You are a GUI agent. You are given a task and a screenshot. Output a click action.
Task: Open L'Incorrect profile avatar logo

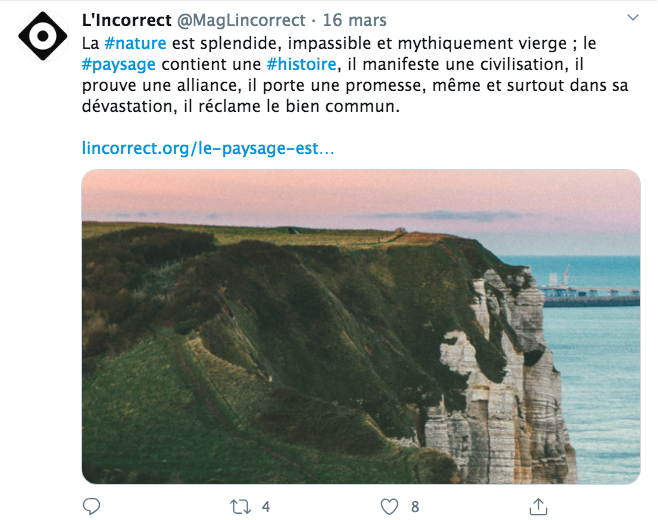click(x=43, y=36)
